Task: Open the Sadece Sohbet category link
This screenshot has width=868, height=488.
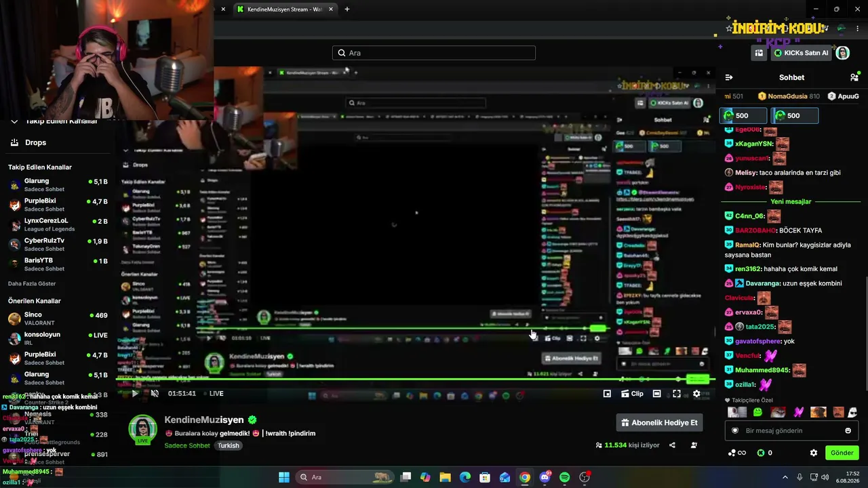Action: click(187, 445)
